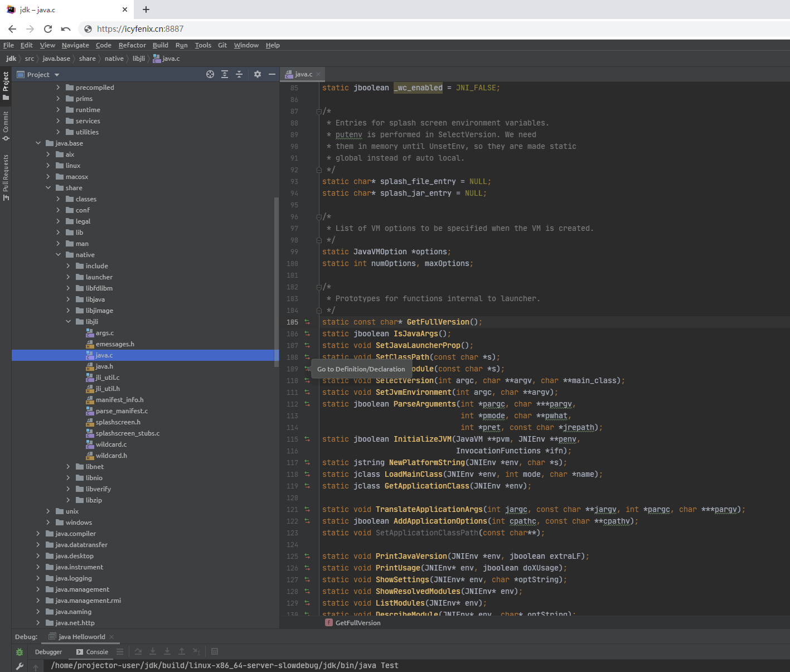Open the Tools menu
This screenshot has height=672, width=790.
click(203, 45)
